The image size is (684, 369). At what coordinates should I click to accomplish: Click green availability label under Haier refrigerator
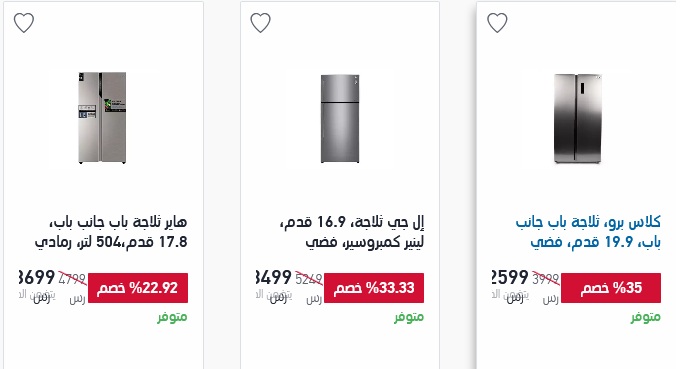tap(172, 317)
